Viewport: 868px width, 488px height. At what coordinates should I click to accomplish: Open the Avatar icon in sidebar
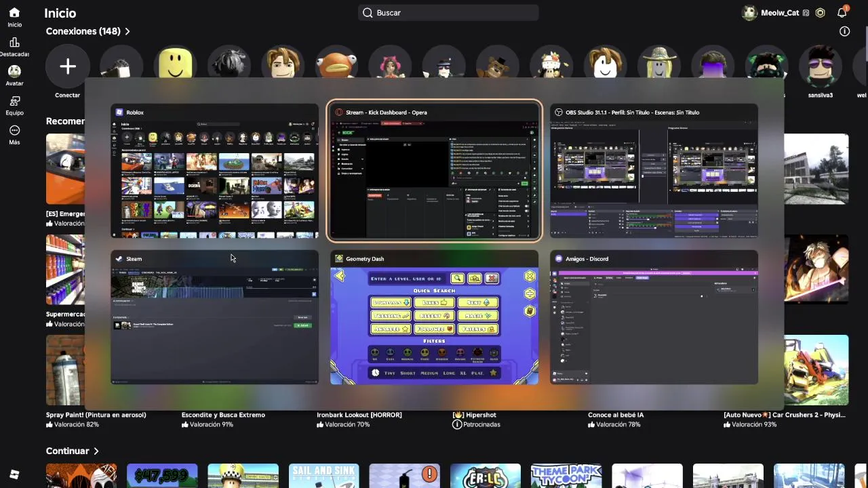(14, 71)
